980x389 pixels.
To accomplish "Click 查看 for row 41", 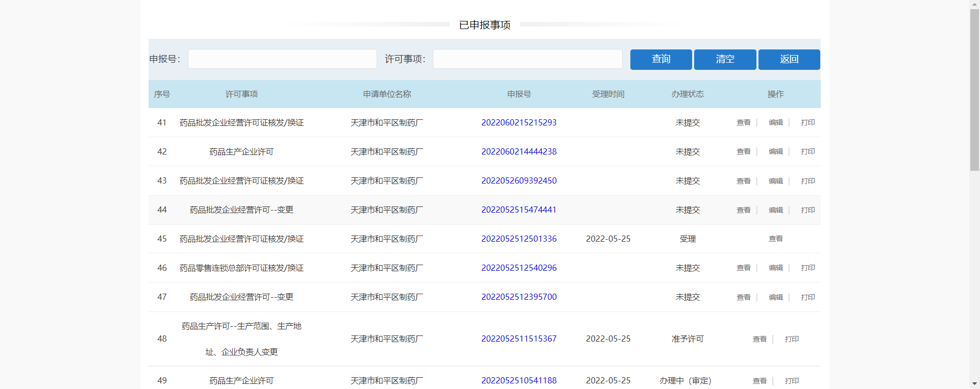I will pyautogui.click(x=743, y=122).
